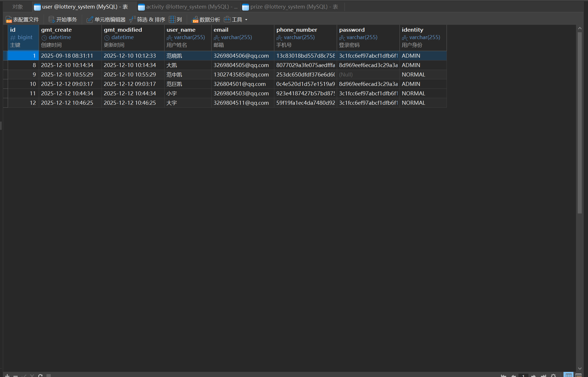The height and width of the screenshot is (377, 588).
Task: Open the table profile (表配置文件) tool
Action: [x=22, y=19]
